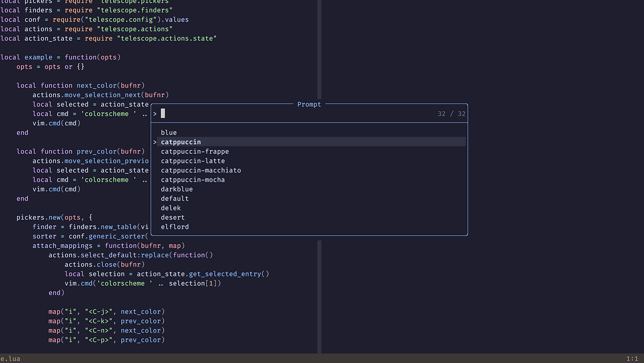Select "elflord" at the list bottom
The height and width of the screenshot is (363, 644).
point(174,226)
